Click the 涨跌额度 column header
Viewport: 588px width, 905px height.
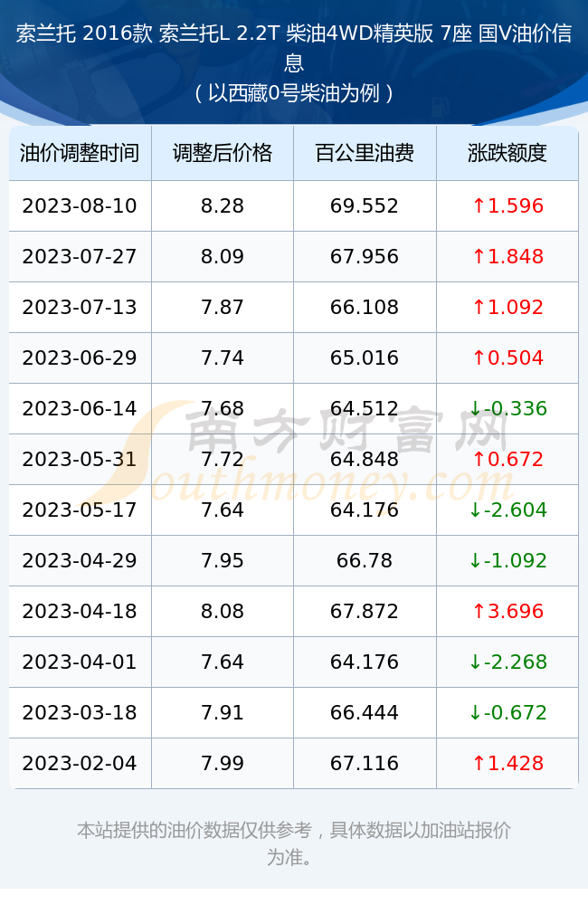507,153
